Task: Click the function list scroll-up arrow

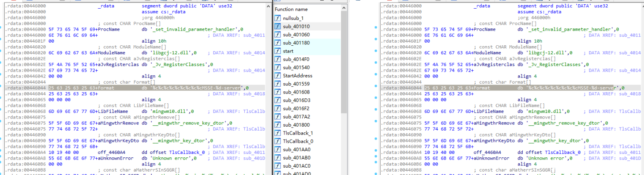Action: [x=344, y=7]
